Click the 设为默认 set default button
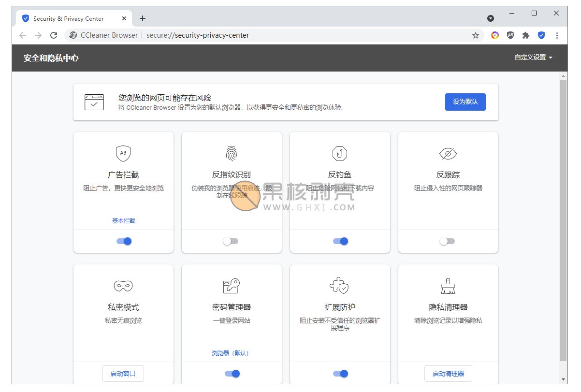Image resolution: width=581 pixels, height=392 pixels. tap(465, 102)
